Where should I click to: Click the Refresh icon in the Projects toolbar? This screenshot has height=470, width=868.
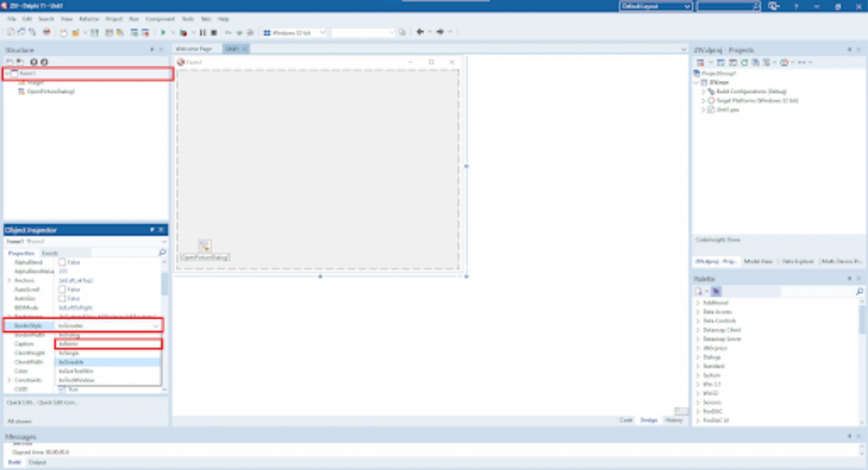(744, 62)
